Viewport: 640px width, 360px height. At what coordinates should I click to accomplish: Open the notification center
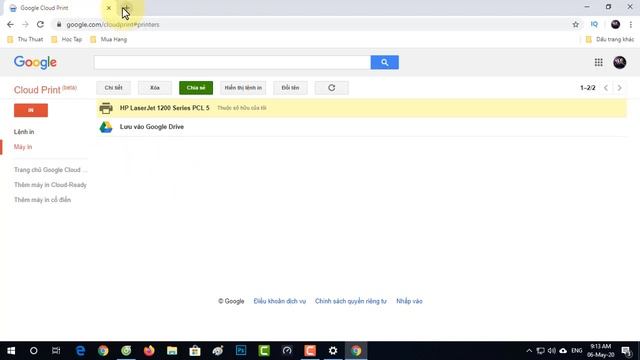[x=627, y=351]
